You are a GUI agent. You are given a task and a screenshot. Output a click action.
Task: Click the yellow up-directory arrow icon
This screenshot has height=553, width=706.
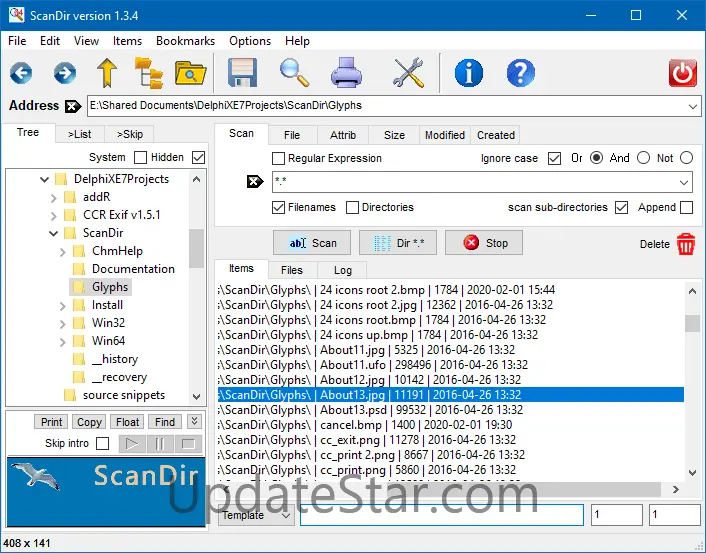click(x=107, y=73)
